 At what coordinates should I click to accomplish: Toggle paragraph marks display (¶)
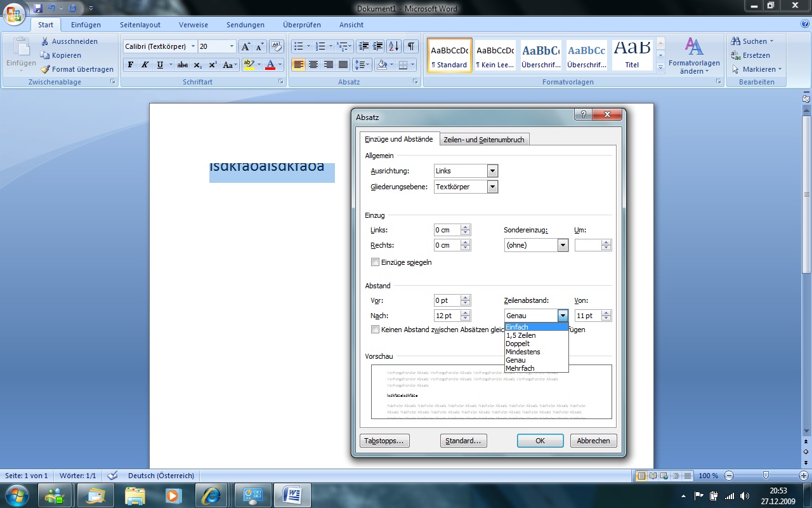[x=411, y=46]
